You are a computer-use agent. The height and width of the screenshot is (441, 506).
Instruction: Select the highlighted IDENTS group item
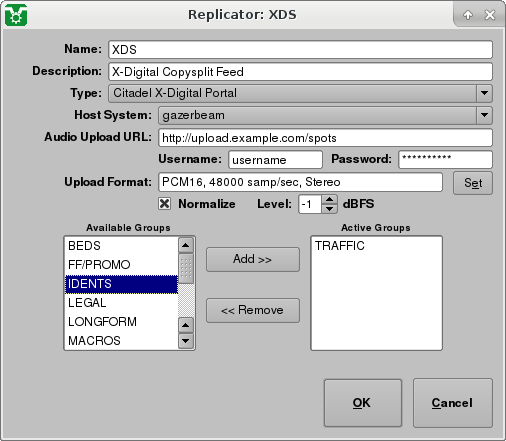pyautogui.click(x=121, y=284)
